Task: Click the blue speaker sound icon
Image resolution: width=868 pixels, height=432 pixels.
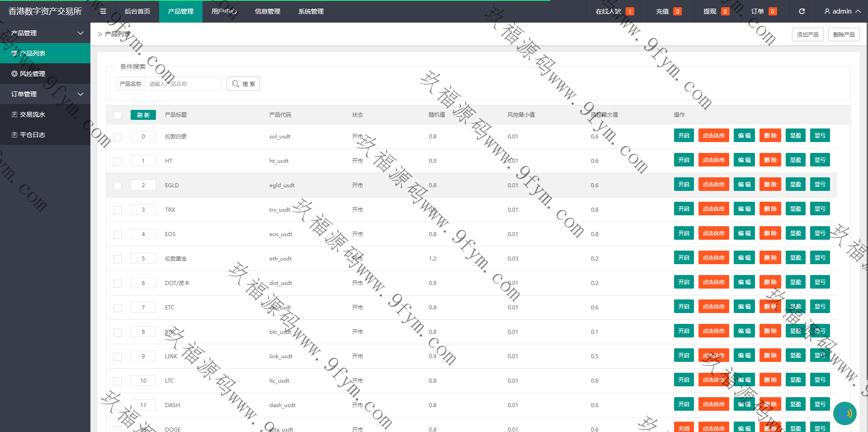Action: (x=844, y=413)
